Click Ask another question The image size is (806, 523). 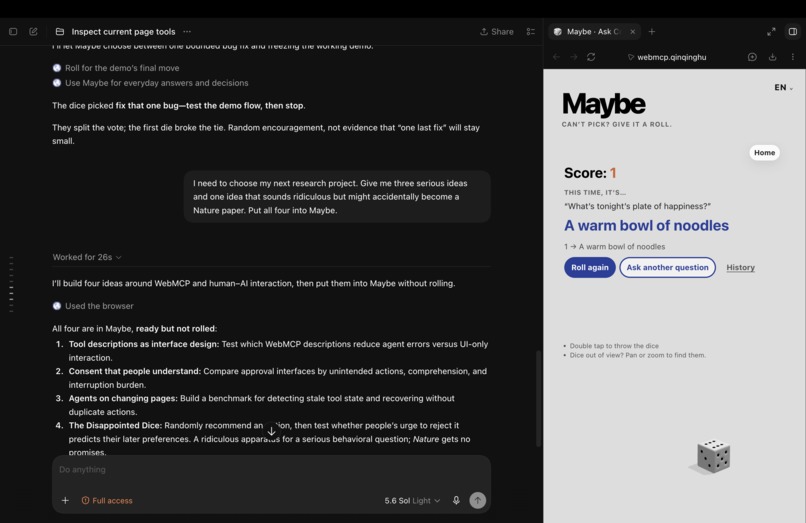[x=667, y=267]
